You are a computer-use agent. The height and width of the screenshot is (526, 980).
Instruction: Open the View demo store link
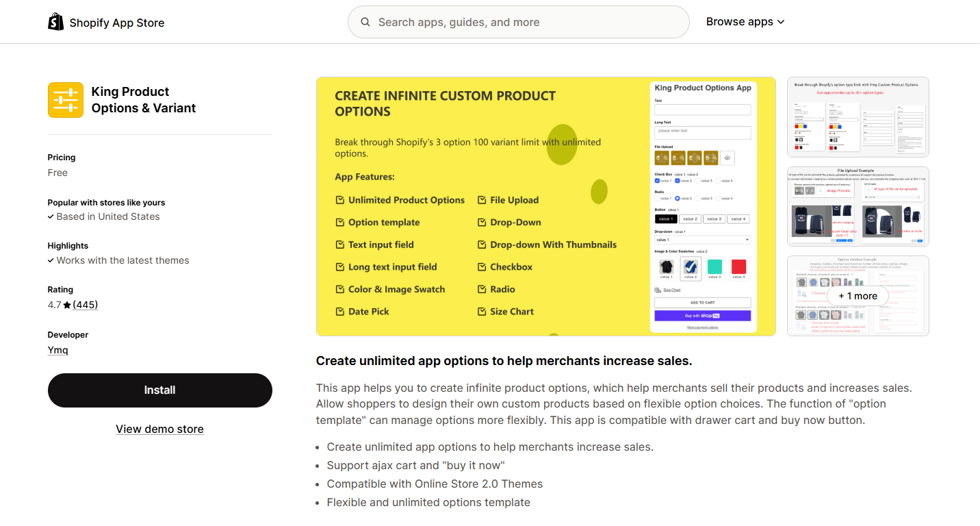pos(159,429)
